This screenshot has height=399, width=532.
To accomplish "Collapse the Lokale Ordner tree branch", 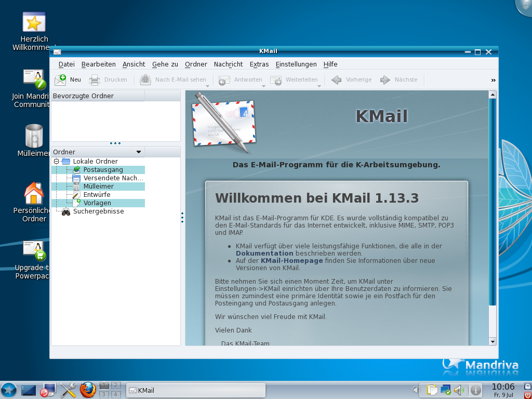I will point(58,161).
